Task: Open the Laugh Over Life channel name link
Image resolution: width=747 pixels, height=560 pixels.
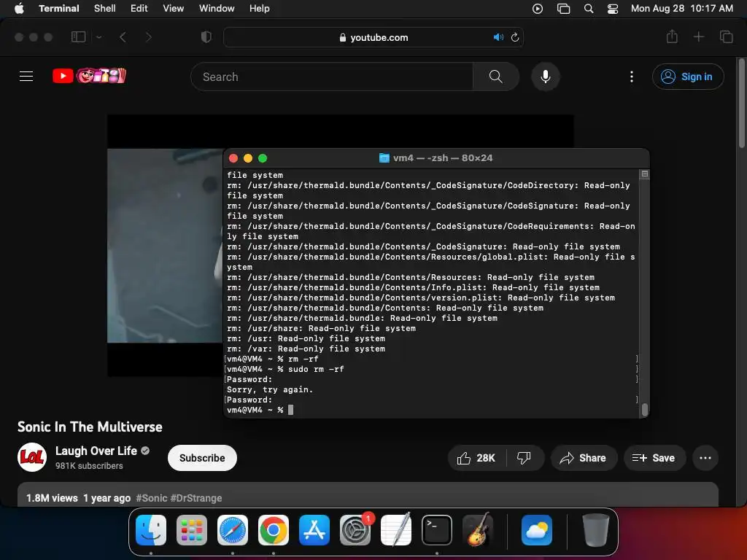Action: (96, 451)
